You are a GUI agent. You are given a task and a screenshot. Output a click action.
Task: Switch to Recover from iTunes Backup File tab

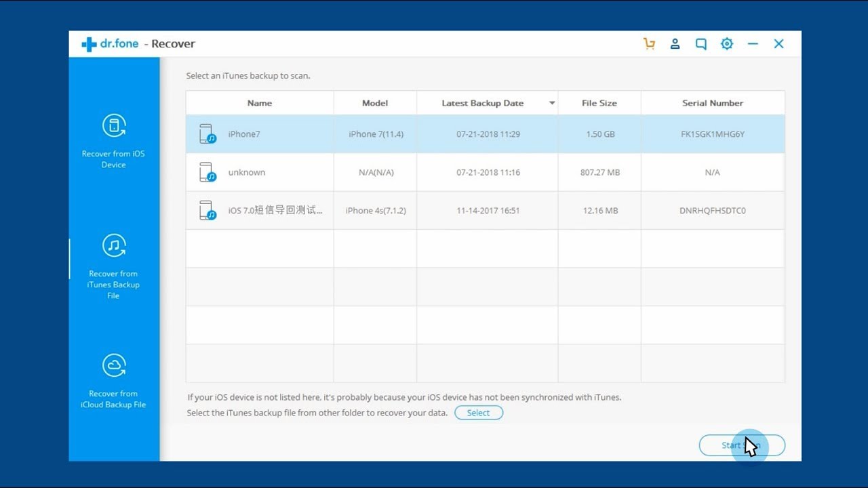[x=114, y=266]
